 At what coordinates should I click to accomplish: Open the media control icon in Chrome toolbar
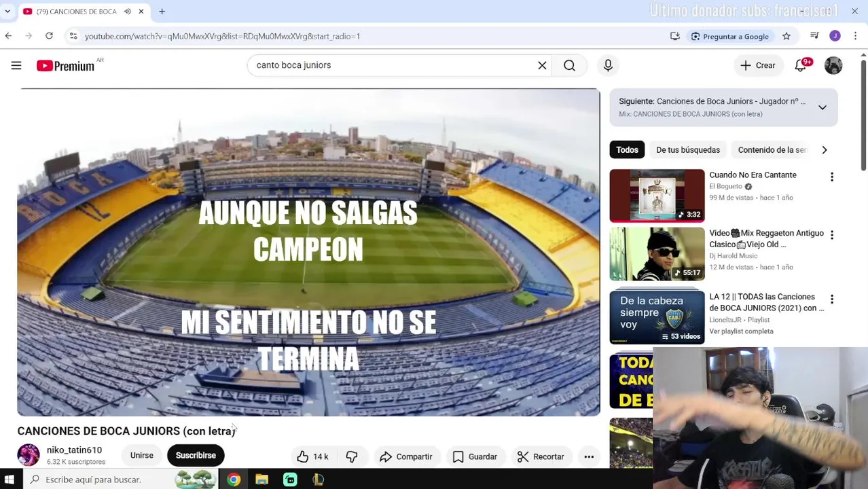[814, 36]
